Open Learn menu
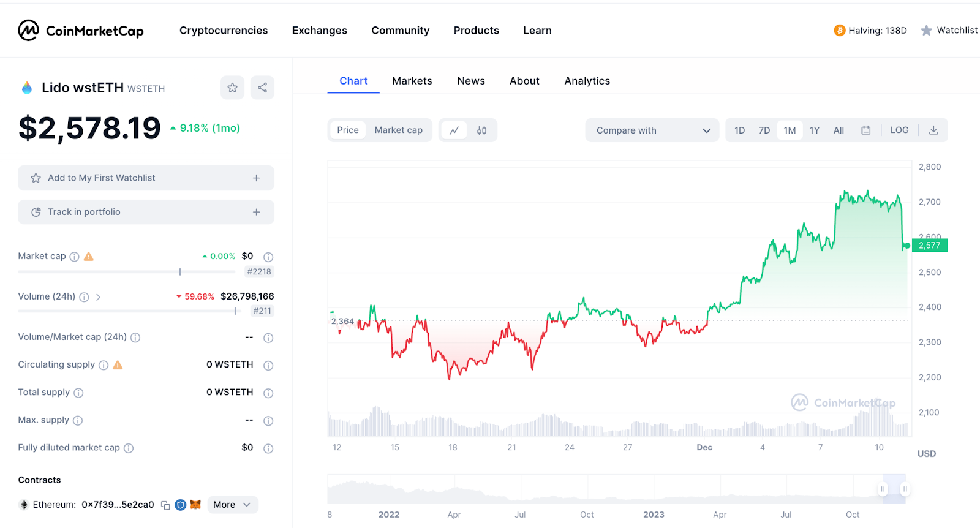The height and width of the screenshot is (528, 980). 538,30
